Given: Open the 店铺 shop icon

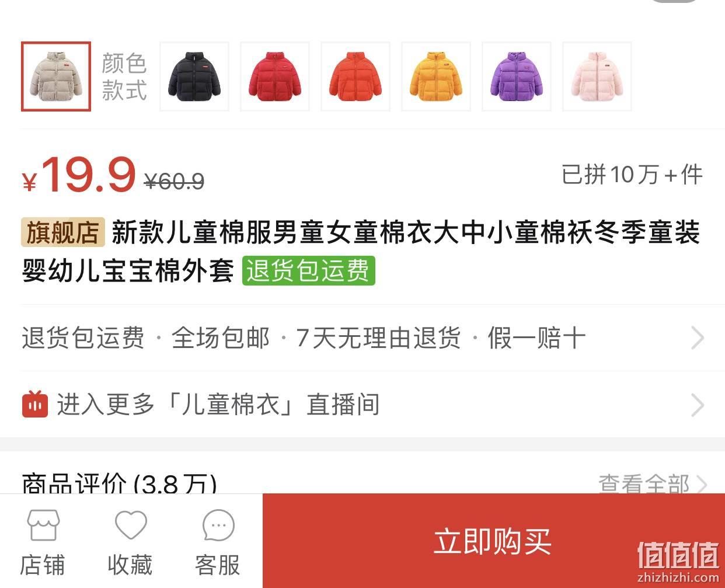Looking at the screenshot, I should tap(43, 526).
